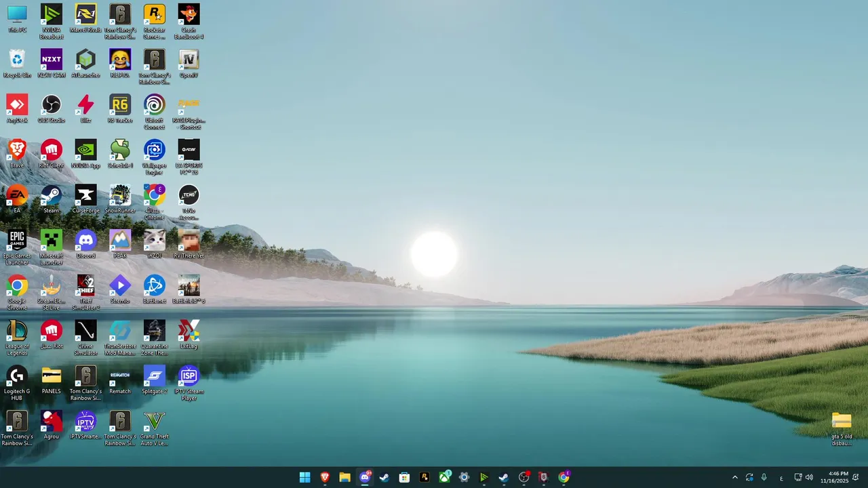Open Rockstar Games Launcher desktop shortcut
868x488 pixels.
pyautogui.click(x=154, y=22)
